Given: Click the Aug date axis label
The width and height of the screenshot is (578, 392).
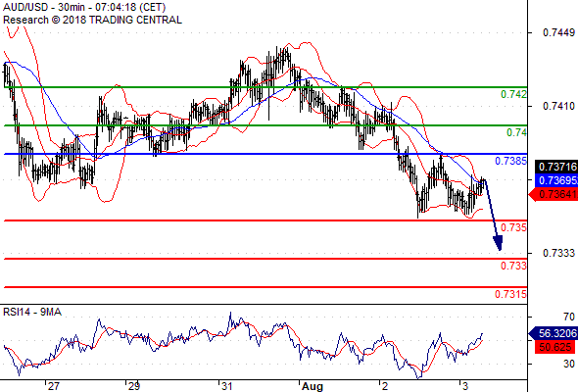Looking at the screenshot, I should click(x=312, y=386).
